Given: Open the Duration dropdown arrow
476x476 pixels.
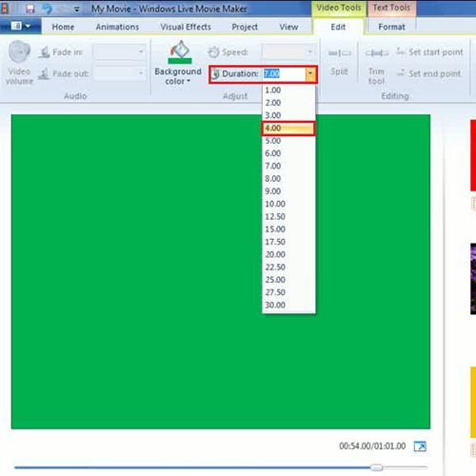Looking at the screenshot, I should click(310, 74).
